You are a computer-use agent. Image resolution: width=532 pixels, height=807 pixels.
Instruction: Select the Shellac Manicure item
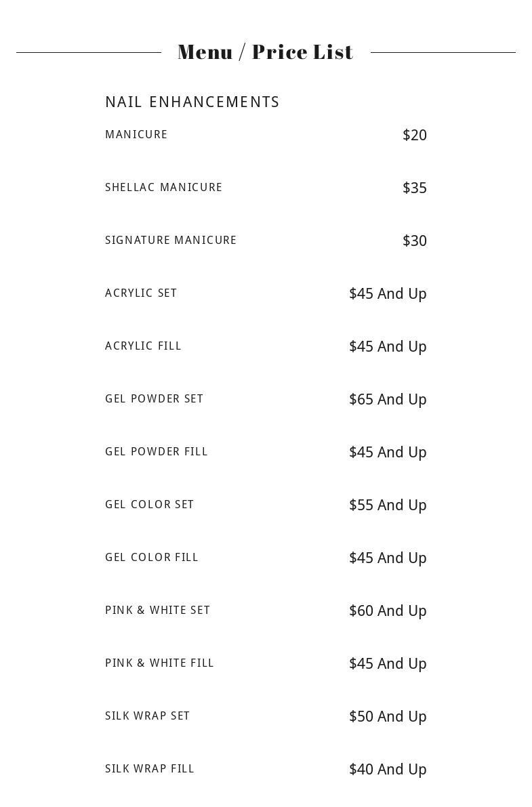163,188
